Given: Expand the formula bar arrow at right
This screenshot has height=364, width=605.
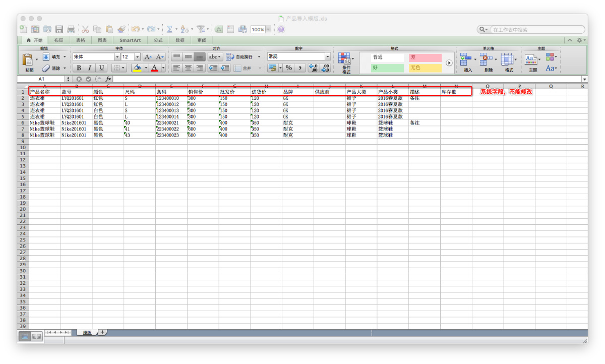Looking at the screenshot, I should pyautogui.click(x=584, y=79).
